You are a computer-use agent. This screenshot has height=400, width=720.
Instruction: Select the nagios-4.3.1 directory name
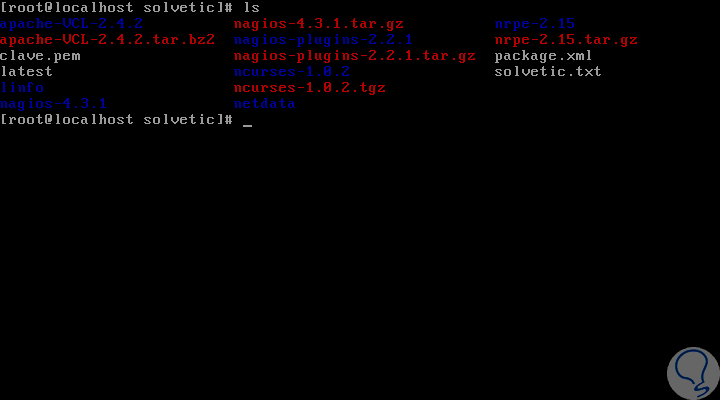pos(53,104)
